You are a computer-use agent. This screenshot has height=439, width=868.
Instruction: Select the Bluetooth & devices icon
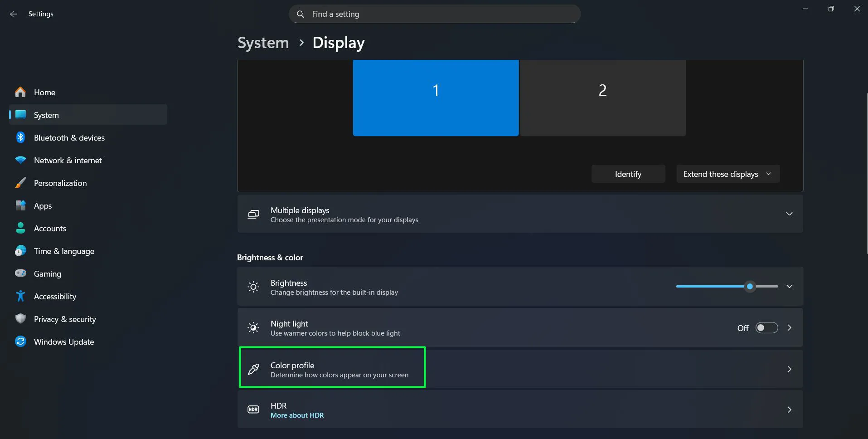(x=20, y=137)
